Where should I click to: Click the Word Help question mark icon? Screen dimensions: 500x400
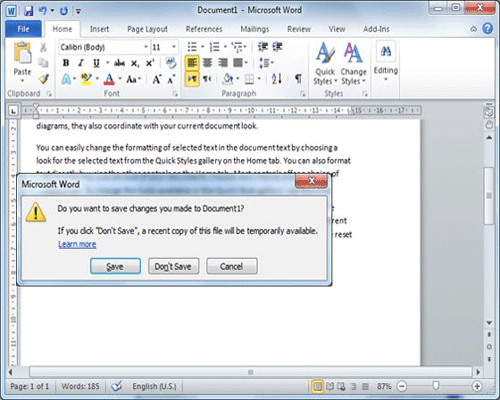(x=487, y=29)
